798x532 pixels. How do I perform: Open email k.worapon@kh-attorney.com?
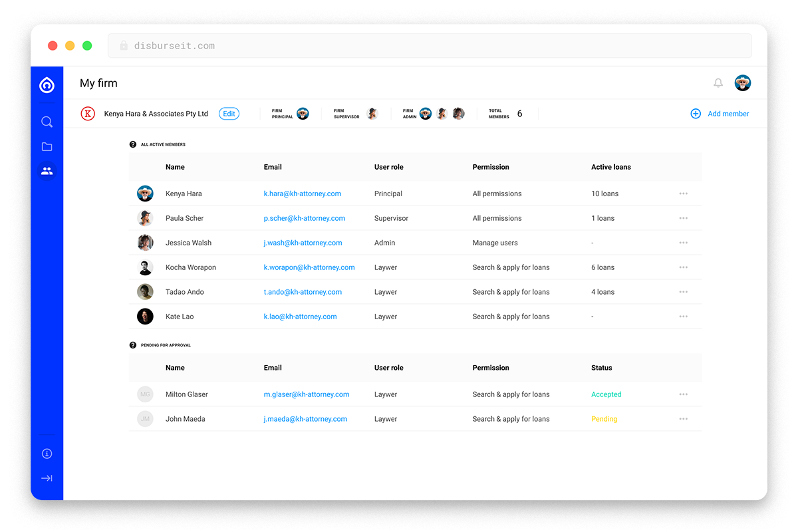[x=309, y=267]
